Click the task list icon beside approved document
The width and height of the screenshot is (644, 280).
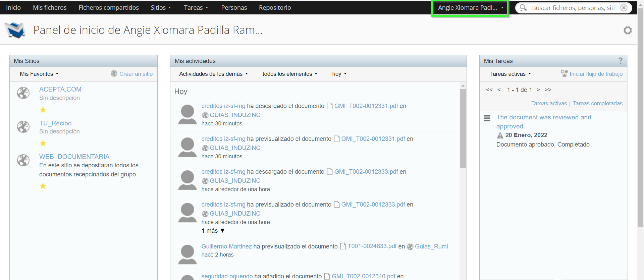coord(487,118)
